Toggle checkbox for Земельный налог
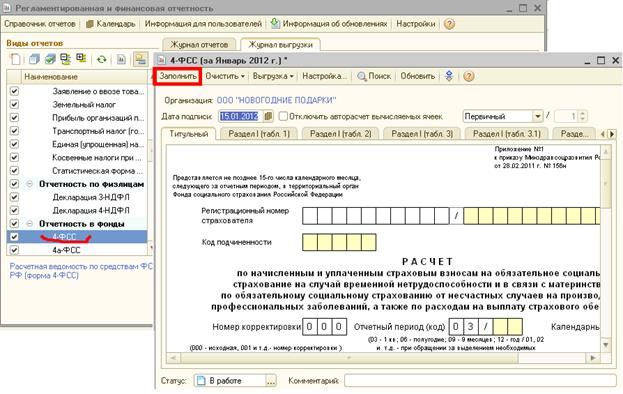Viewport: 623px width, 394px height. pos(14,104)
